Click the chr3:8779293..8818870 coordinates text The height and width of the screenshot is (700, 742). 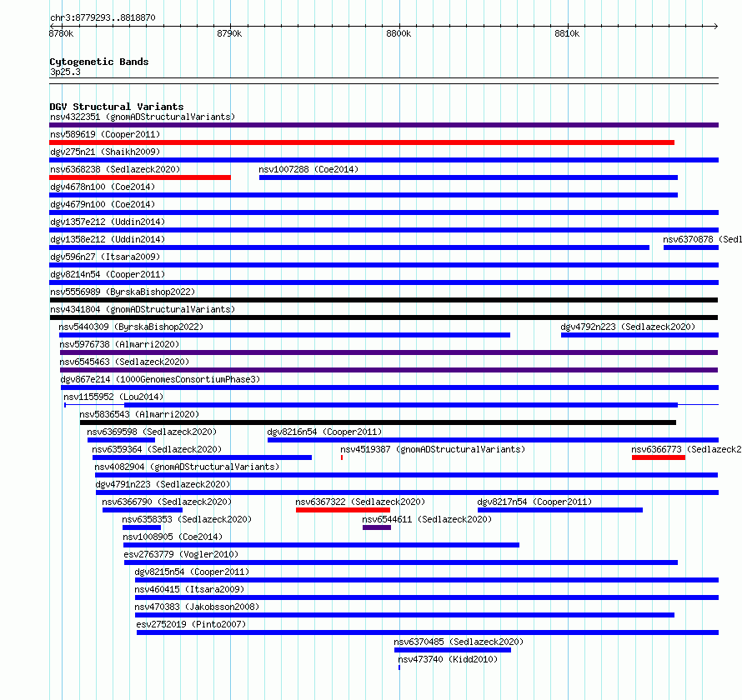tap(103, 17)
